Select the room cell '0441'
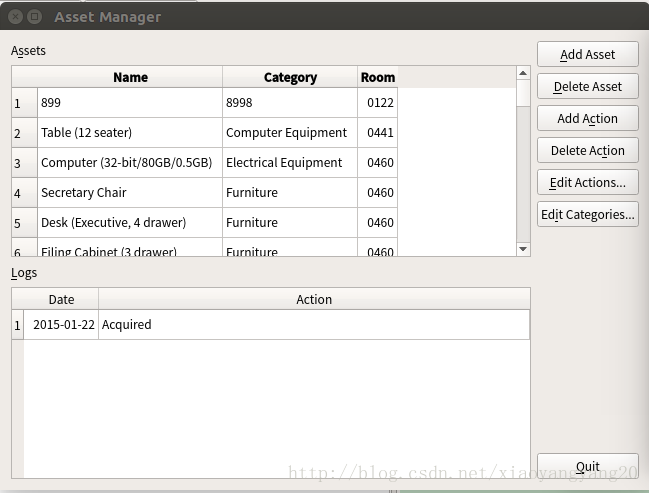This screenshot has height=493, width=649. pyautogui.click(x=377, y=133)
